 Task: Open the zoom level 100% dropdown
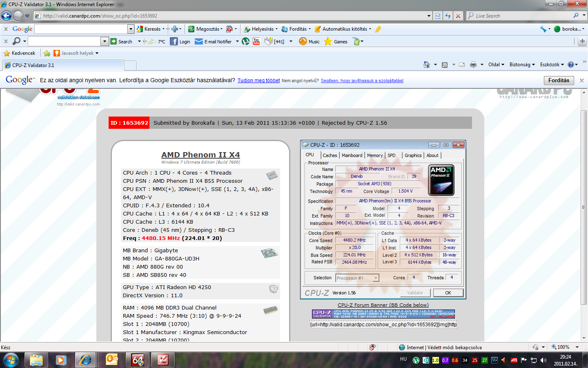pyautogui.click(x=577, y=347)
